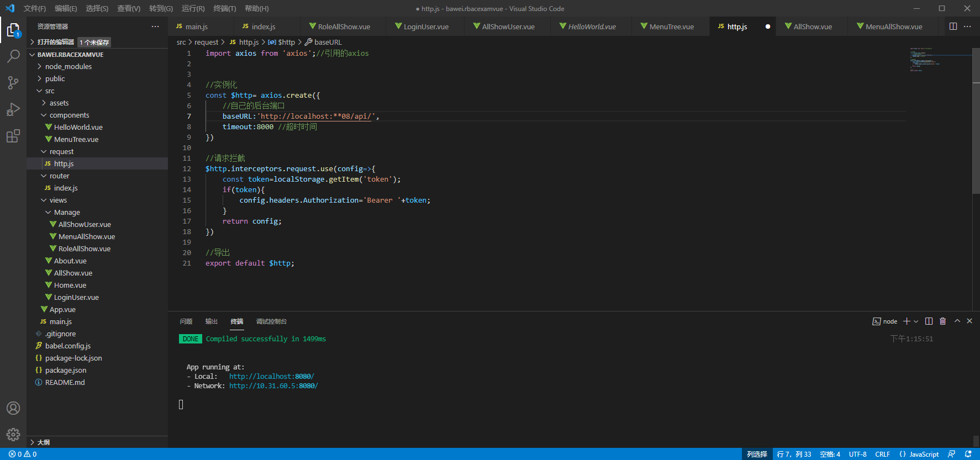Switch to the MenuTree.vue editor tab
The height and width of the screenshot is (460, 980).
[671, 27]
